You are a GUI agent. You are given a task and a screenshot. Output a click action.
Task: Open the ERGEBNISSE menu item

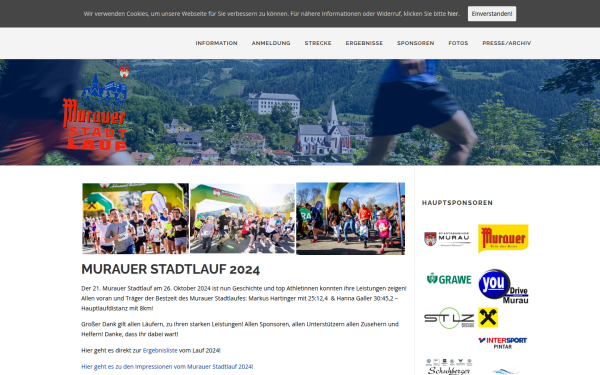click(x=364, y=43)
